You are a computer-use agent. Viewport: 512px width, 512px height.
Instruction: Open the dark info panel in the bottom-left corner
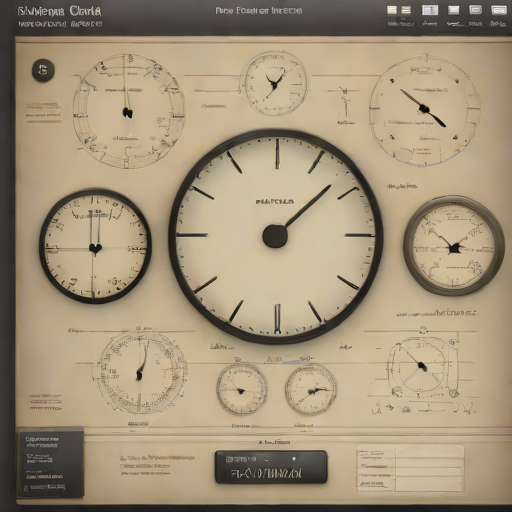pos(51,462)
